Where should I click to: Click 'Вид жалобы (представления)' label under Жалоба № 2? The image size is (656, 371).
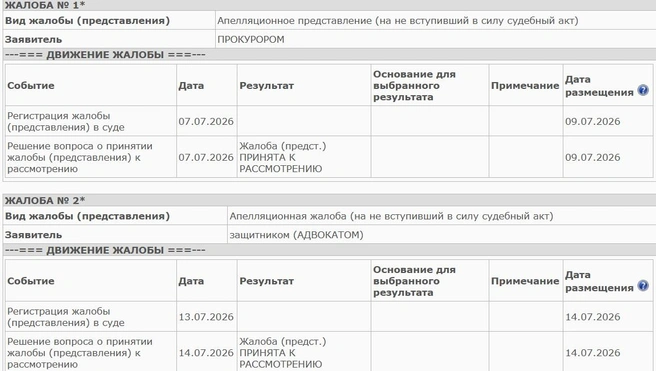point(87,216)
